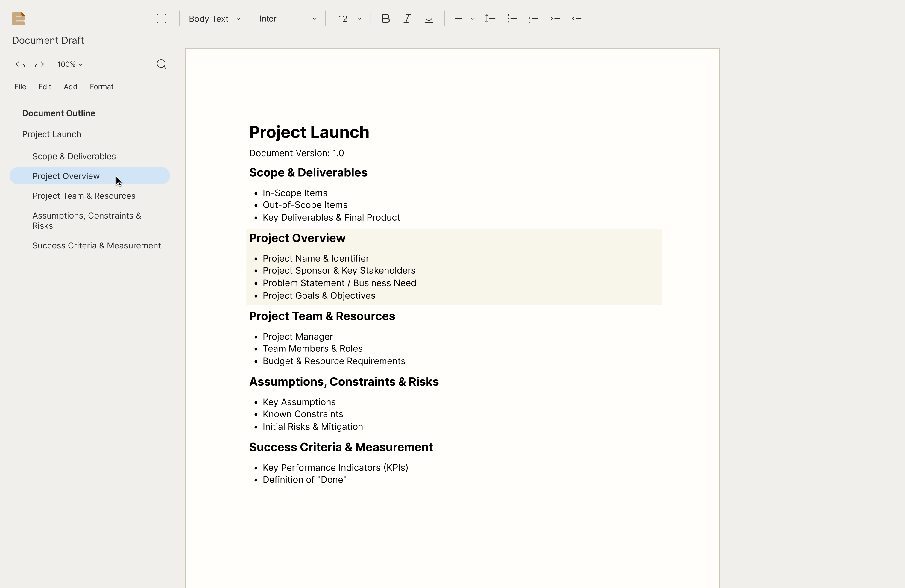Apply a bulleted list
Viewport: 905px width, 588px height.
click(x=512, y=19)
